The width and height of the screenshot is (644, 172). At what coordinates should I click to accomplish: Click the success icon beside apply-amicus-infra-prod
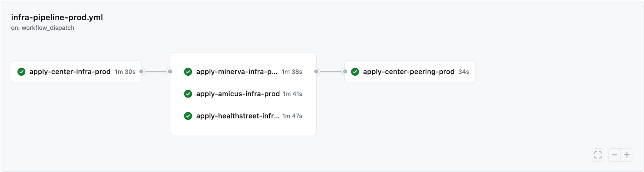188,94
